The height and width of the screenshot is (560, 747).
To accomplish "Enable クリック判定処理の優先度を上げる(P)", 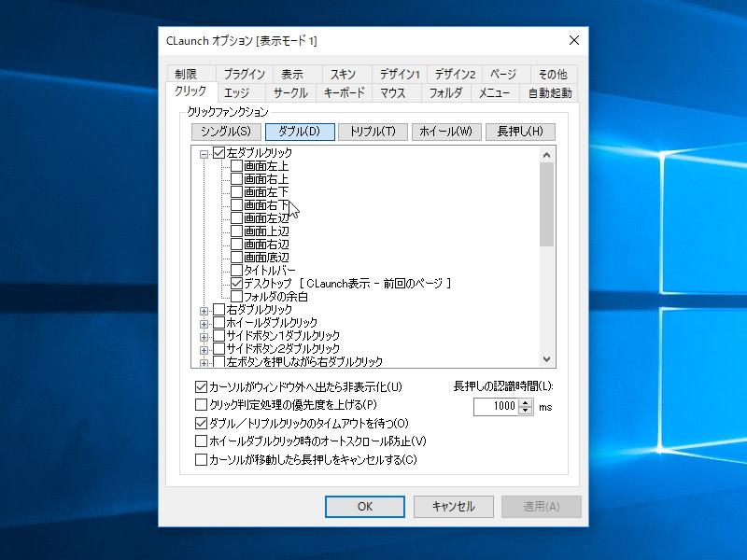I will coord(201,405).
